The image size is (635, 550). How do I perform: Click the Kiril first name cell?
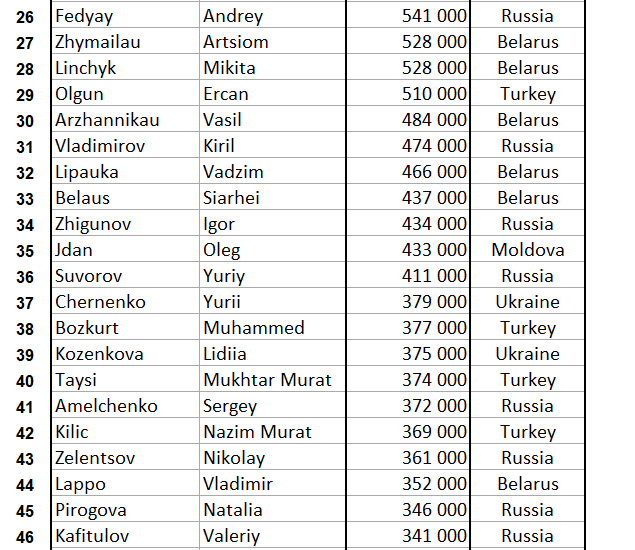(219, 146)
